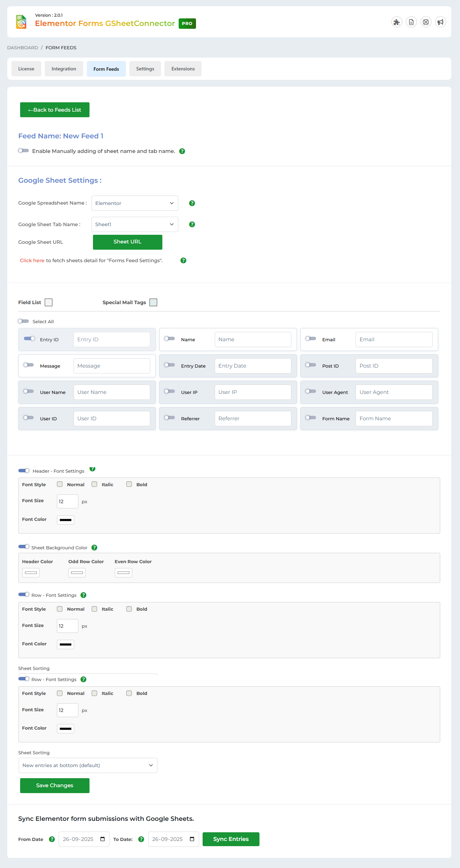Open the Google Spreadsheet Name dropdown
Viewport: 460px width, 868px height.
point(135,203)
